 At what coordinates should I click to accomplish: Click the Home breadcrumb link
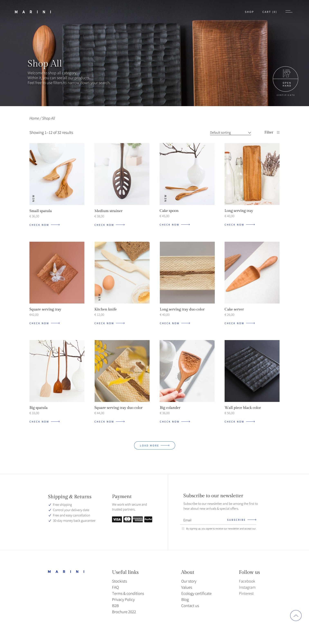click(34, 118)
